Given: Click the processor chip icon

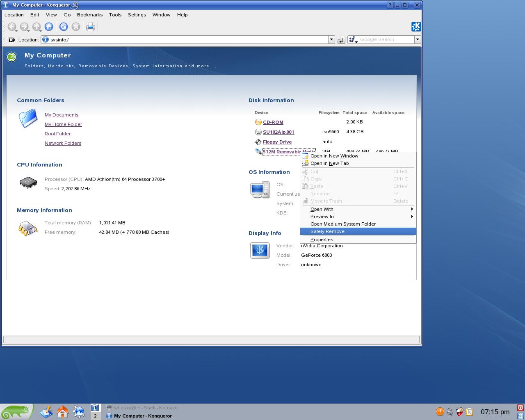Looking at the screenshot, I should pos(28,183).
